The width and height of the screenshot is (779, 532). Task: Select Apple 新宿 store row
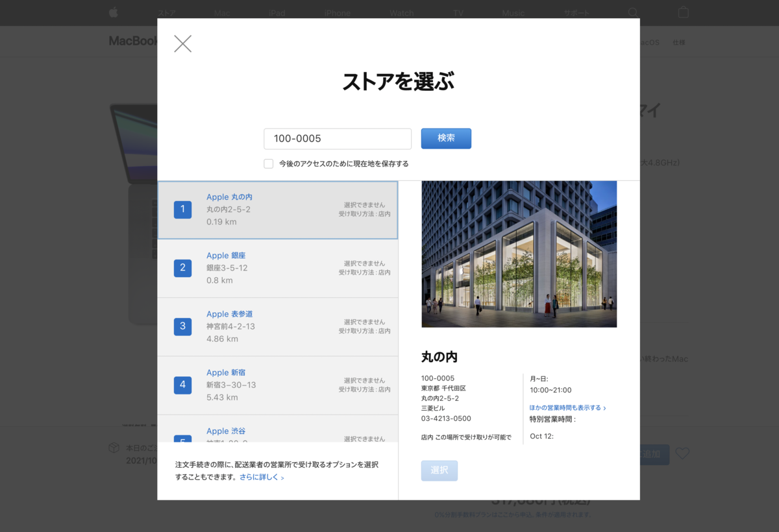click(278, 385)
